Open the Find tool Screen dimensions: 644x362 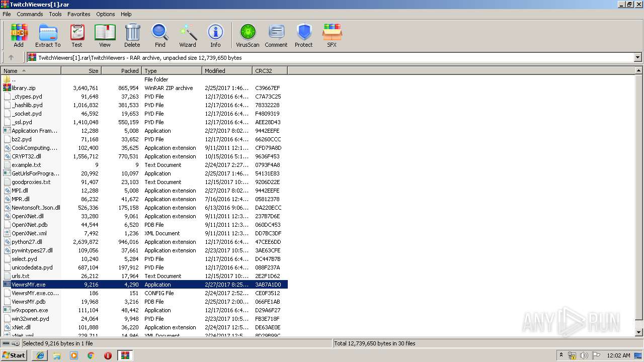click(x=160, y=36)
